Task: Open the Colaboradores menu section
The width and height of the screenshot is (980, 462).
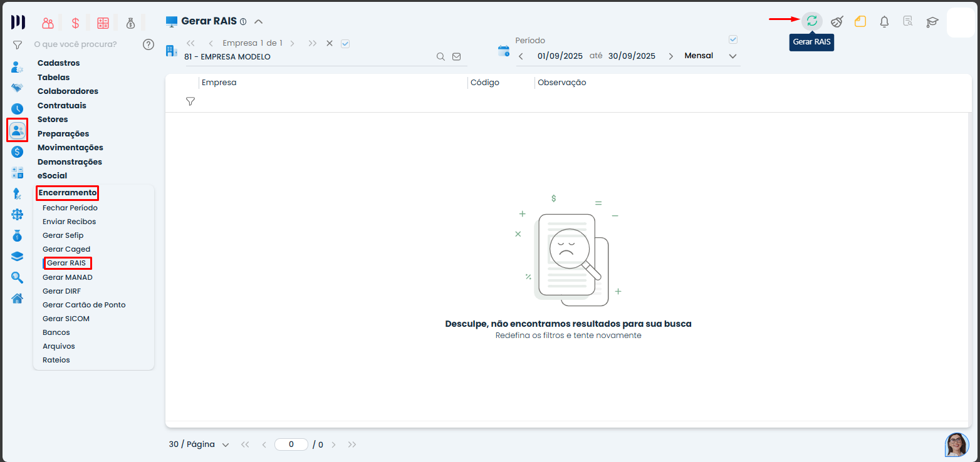Action: 68,91
